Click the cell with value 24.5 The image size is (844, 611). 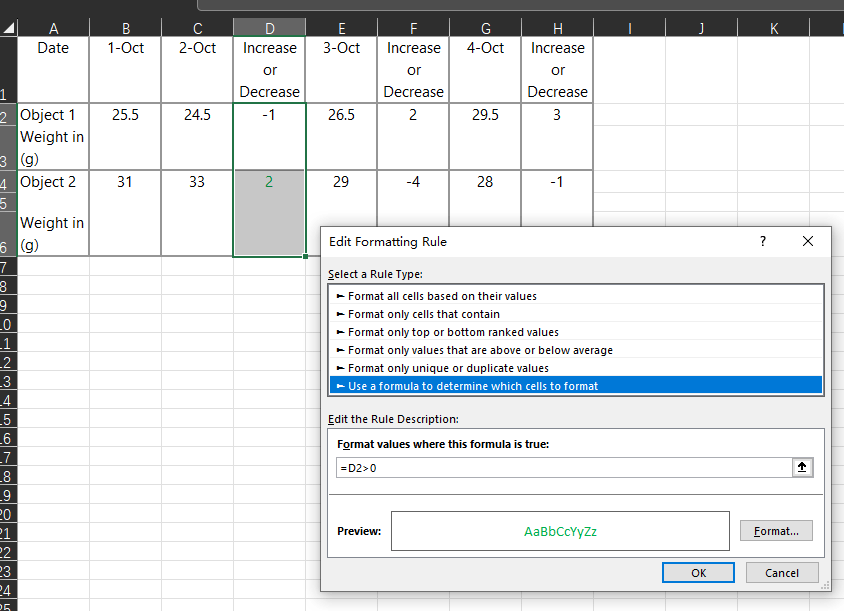click(198, 136)
